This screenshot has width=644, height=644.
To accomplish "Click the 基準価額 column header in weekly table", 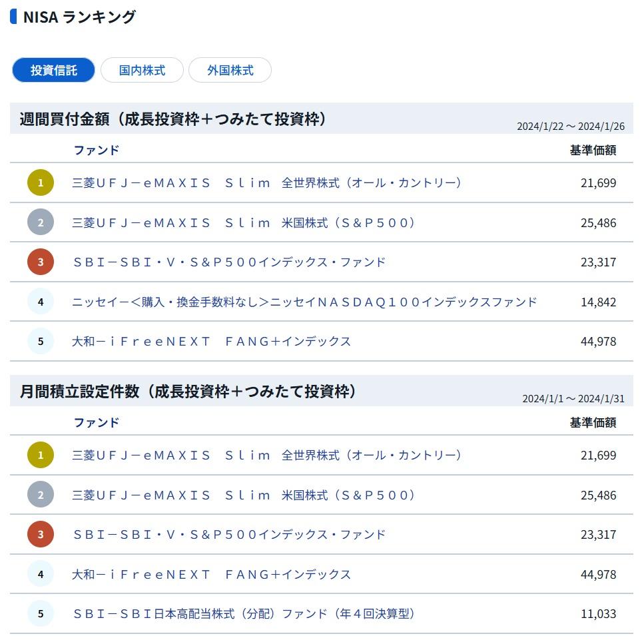I will pyautogui.click(x=593, y=151).
